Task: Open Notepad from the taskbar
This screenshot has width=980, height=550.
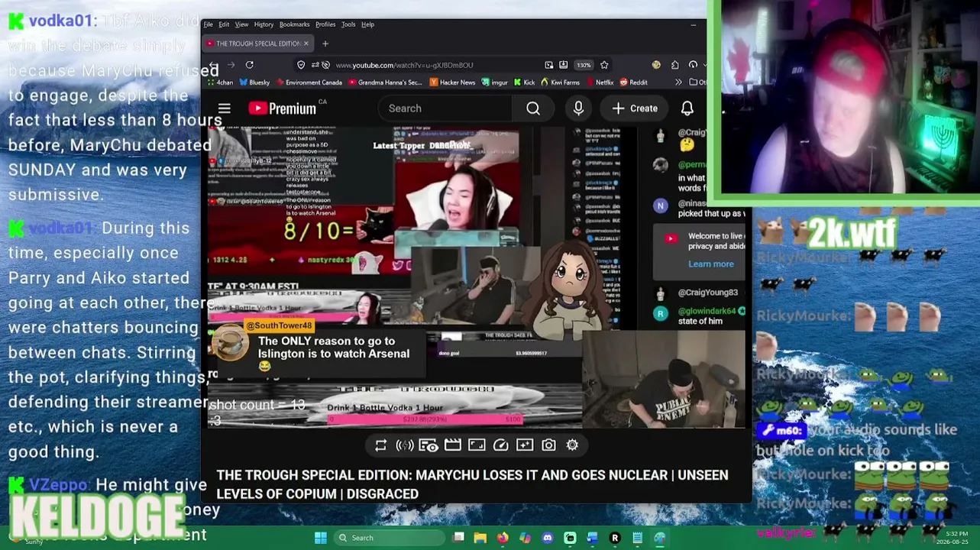Action: tap(637, 538)
